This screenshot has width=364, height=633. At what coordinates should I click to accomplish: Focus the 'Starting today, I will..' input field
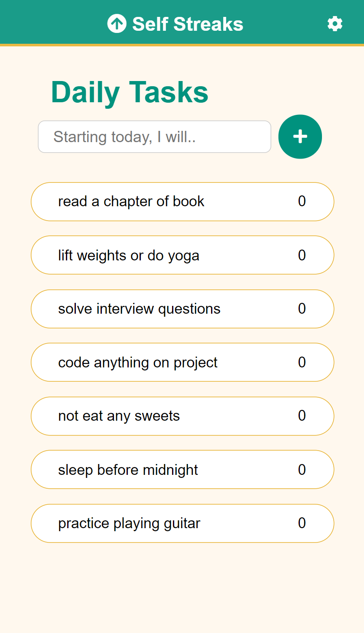155,137
